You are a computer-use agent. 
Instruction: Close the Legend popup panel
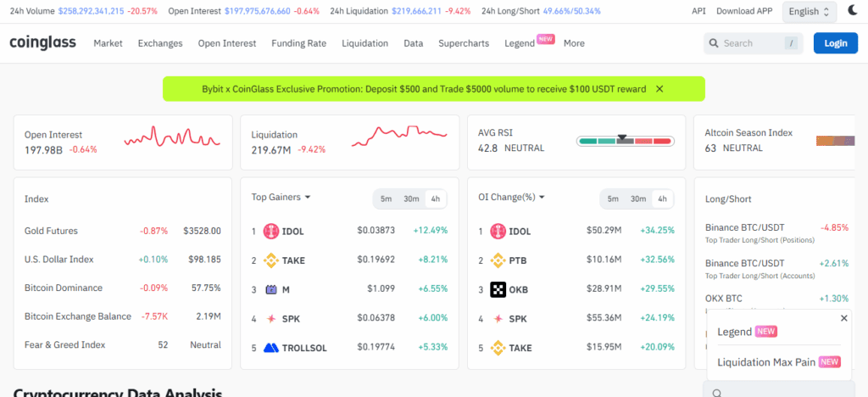click(843, 318)
